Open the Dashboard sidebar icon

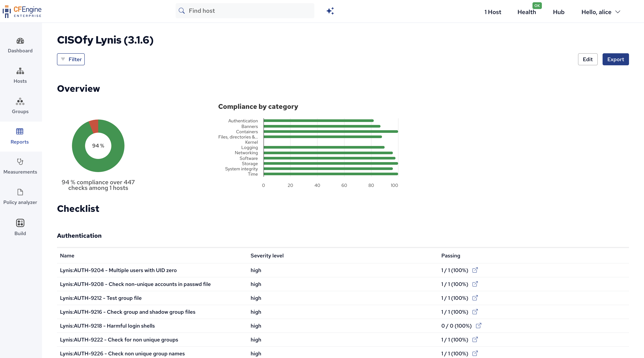point(20,41)
